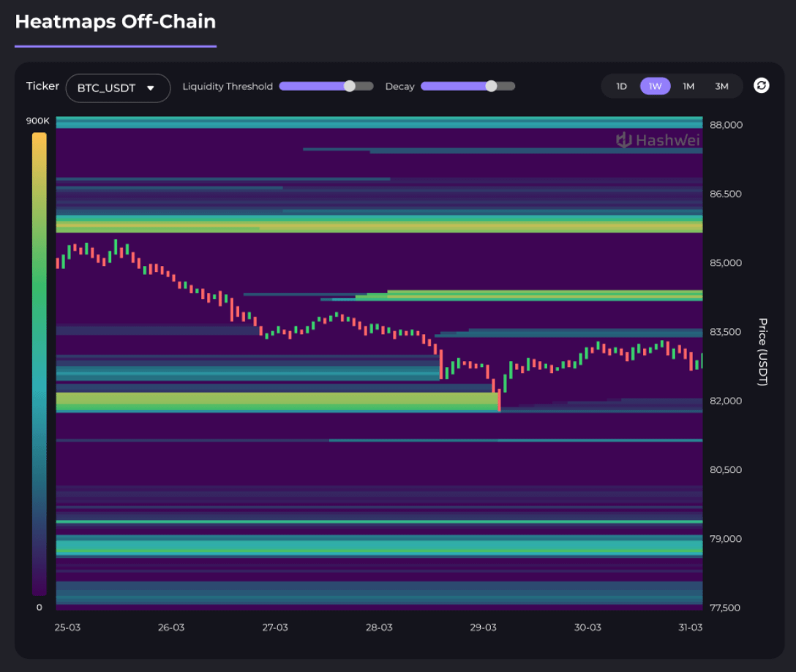This screenshot has height=672, width=796.
Task: Click the 31-03 date axis label
Action: tap(691, 627)
